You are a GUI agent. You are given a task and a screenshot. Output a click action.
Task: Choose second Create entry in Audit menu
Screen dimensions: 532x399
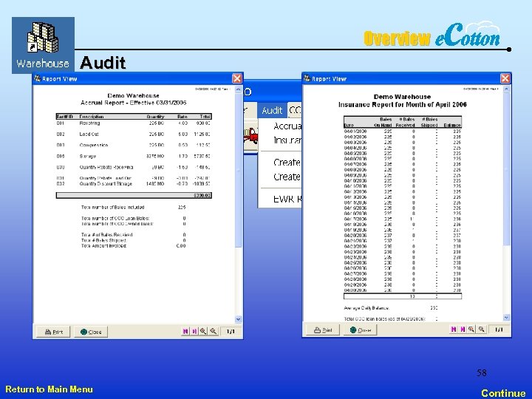[x=287, y=177]
